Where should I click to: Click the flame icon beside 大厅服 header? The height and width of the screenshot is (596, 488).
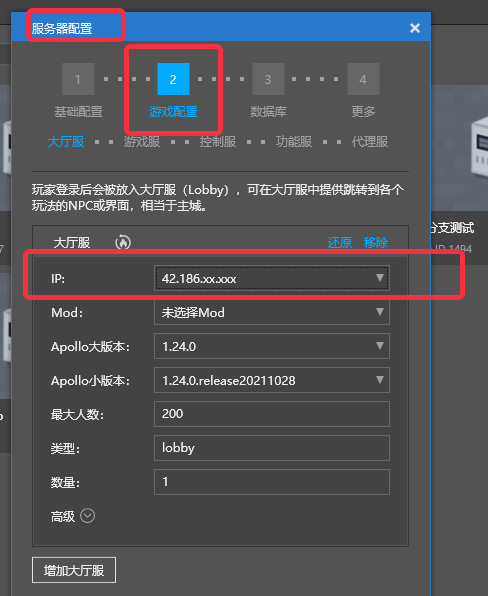(123, 242)
